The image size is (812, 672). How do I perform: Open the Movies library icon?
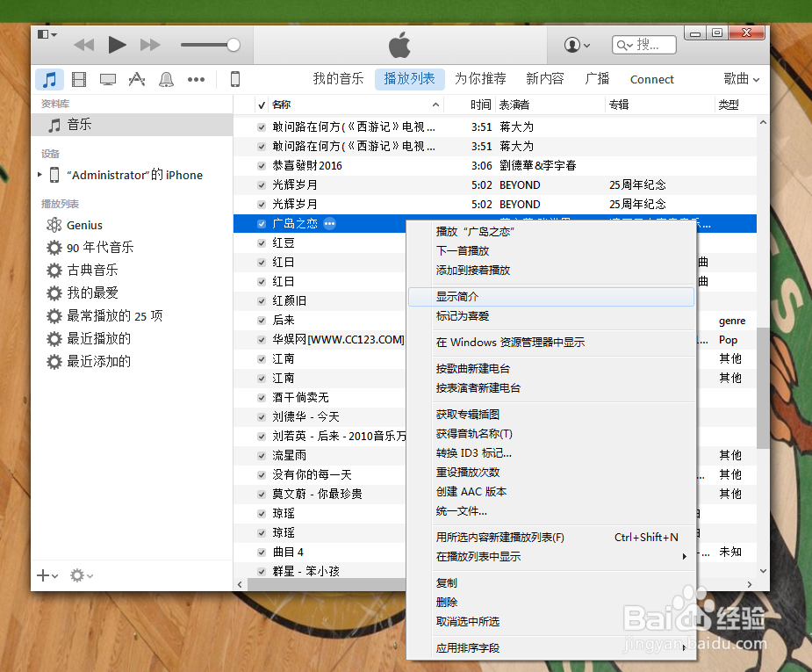[79, 79]
